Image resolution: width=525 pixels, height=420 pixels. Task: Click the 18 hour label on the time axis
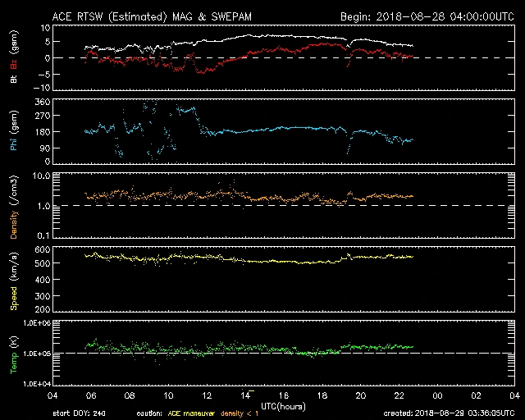(322, 395)
